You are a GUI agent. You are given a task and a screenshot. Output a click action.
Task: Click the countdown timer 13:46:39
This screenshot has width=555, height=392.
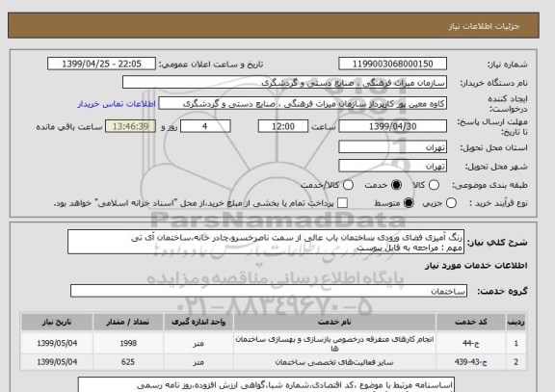pyautogui.click(x=131, y=126)
